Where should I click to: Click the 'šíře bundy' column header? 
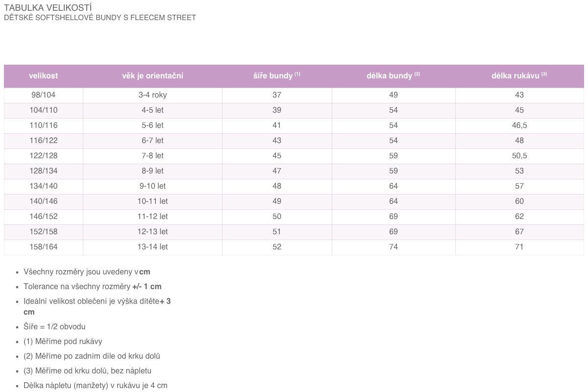click(277, 76)
